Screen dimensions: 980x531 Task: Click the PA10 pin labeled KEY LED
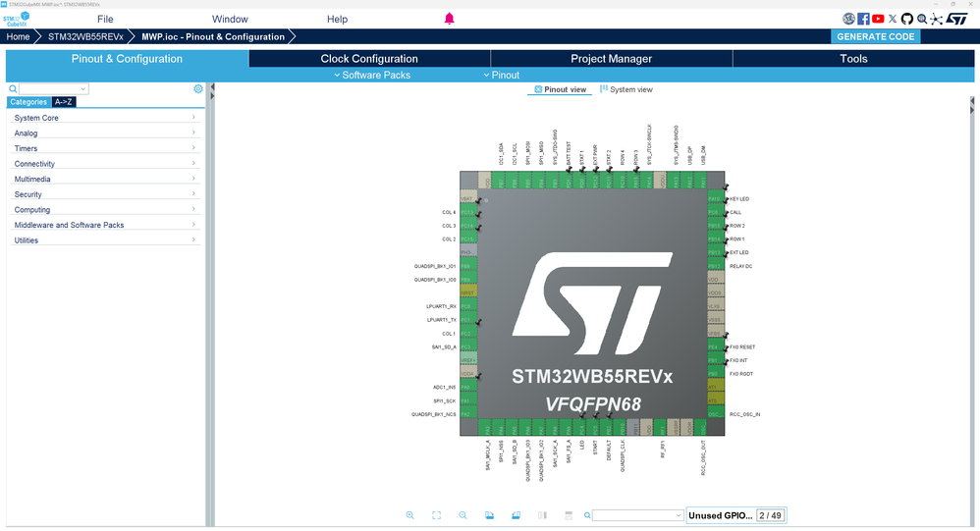pyautogui.click(x=716, y=198)
